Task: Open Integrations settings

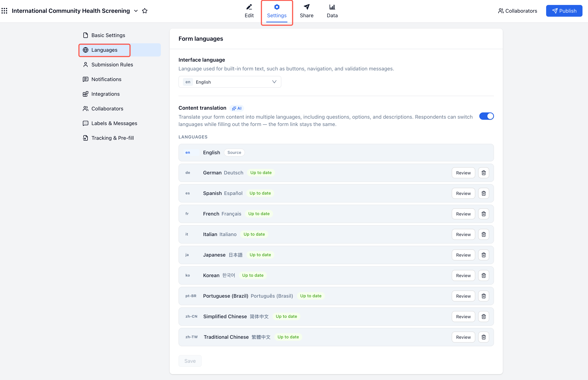Action: (x=120, y=94)
